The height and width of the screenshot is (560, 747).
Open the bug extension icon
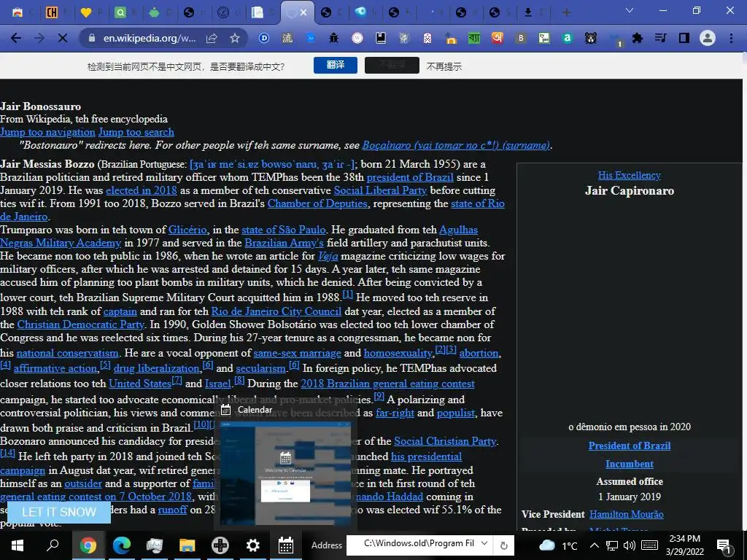pos(333,38)
